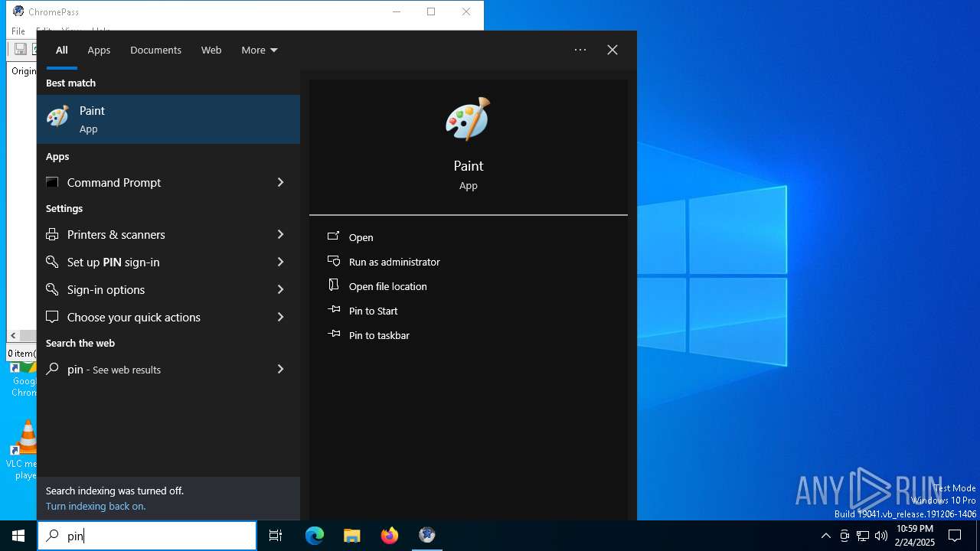The width and height of the screenshot is (980, 551).
Task: Open the notification center icon
Action: click(955, 536)
